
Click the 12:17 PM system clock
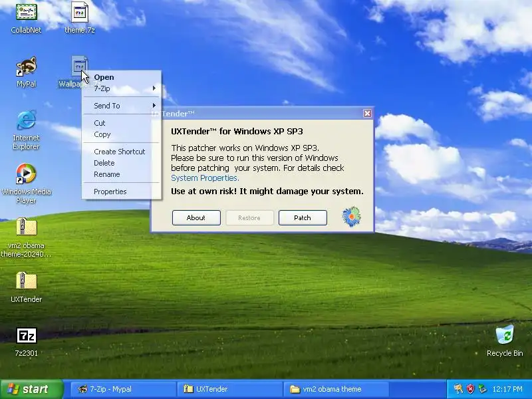pos(507,389)
